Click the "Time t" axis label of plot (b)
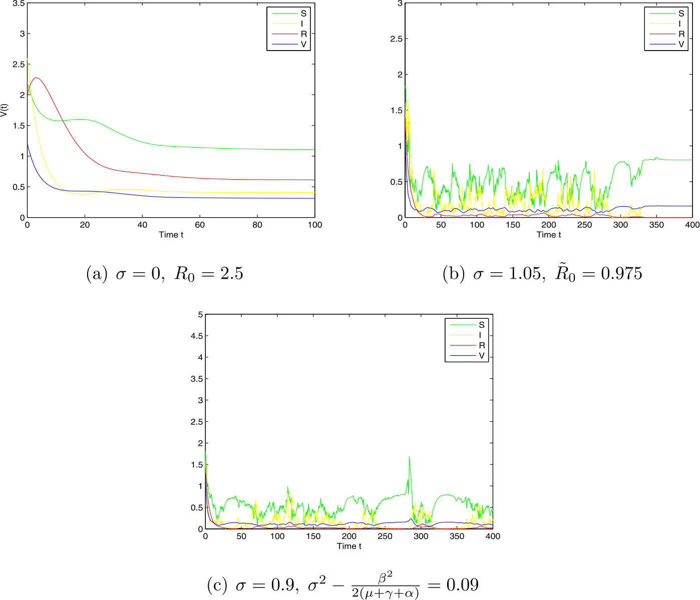The image size is (700, 600). pyautogui.click(x=548, y=235)
